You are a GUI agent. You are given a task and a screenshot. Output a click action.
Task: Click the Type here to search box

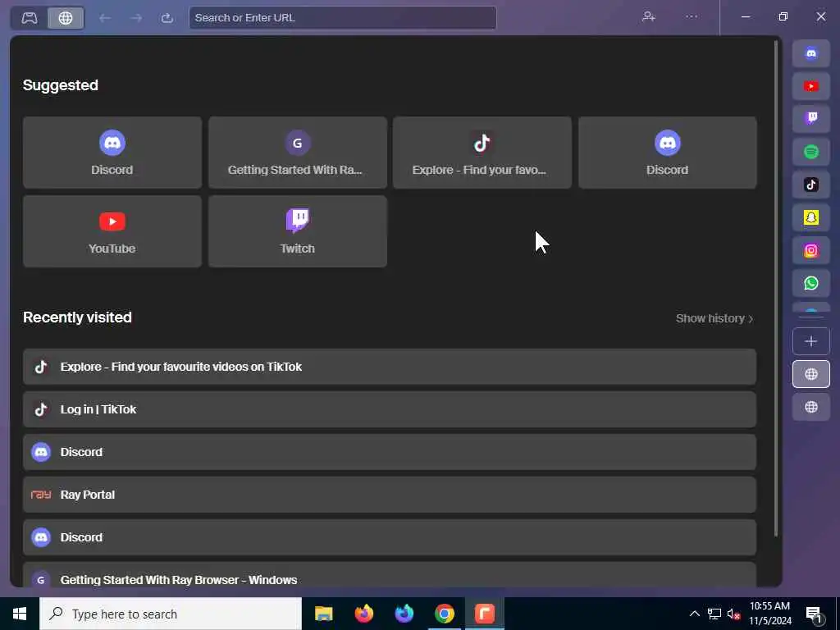click(x=171, y=614)
